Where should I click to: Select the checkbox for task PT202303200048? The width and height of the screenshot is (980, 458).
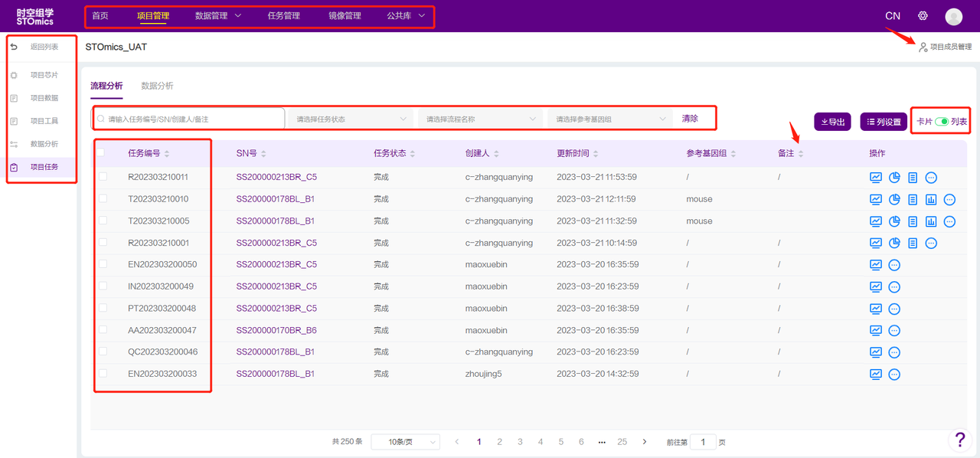click(103, 309)
